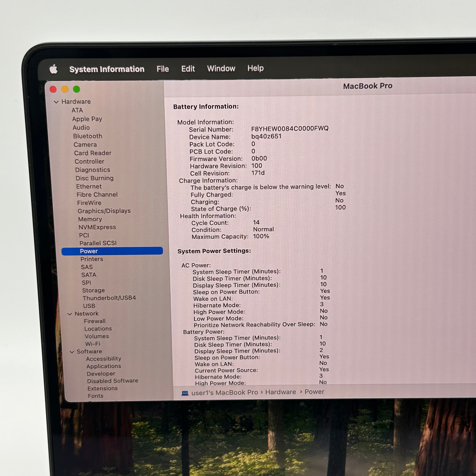Image resolution: width=476 pixels, height=476 pixels.
Task: Click the serial number F8YHEW0084C0000FWQ
Action: (x=290, y=129)
